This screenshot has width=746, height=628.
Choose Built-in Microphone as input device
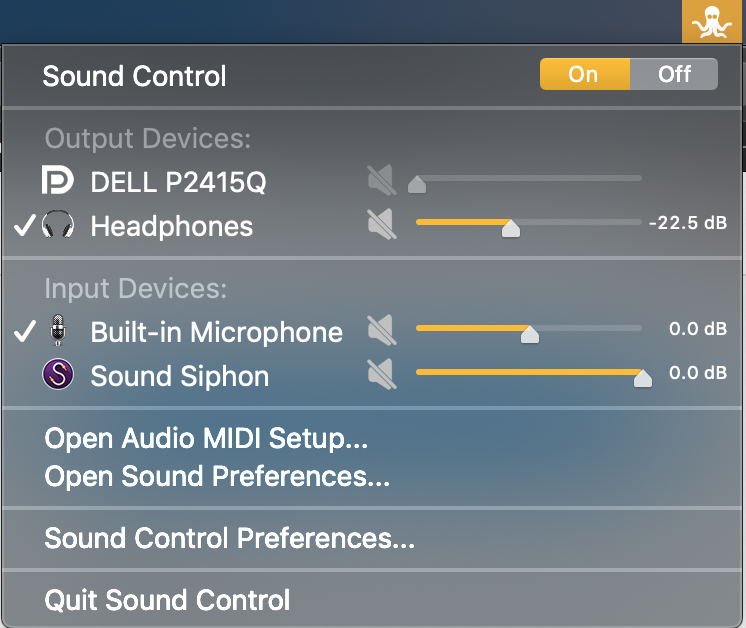(216, 332)
